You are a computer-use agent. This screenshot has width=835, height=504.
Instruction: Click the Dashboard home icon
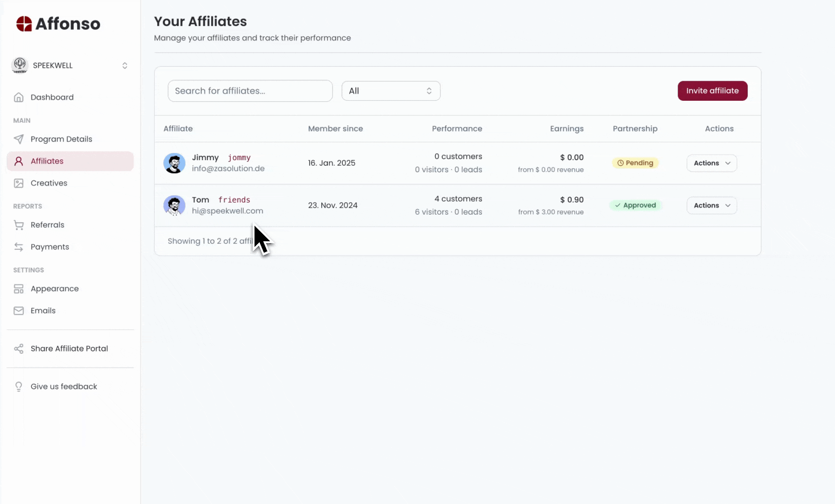[19, 97]
